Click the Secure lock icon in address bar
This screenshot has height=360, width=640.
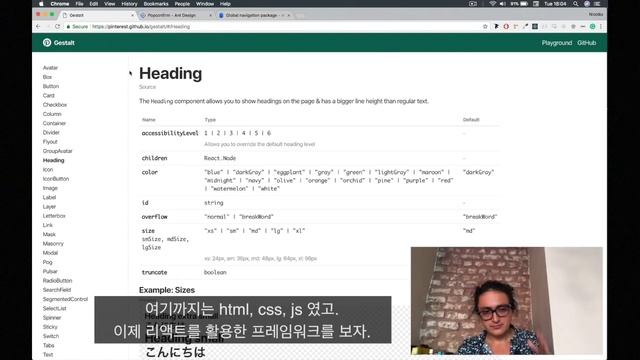[x=68, y=27]
